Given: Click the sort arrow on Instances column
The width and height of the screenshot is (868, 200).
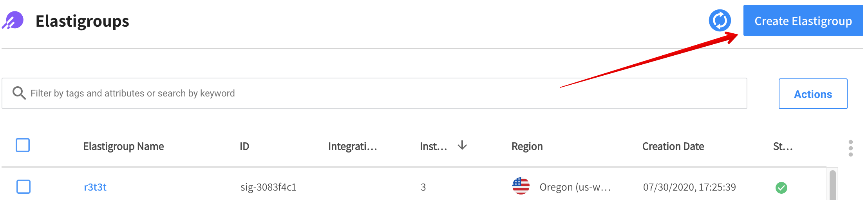Looking at the screenshot, I should pyautogui.click(x=462, y=145).
